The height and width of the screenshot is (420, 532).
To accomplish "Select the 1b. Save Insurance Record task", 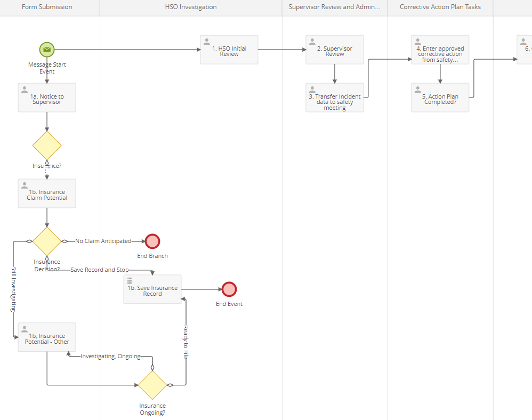I will (152, 289).
